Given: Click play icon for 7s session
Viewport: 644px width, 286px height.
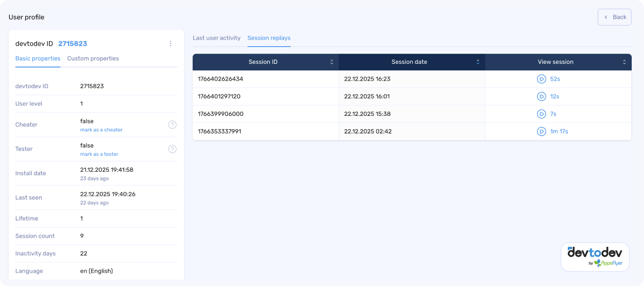Looking at the screenshot, I should [541, 114].
